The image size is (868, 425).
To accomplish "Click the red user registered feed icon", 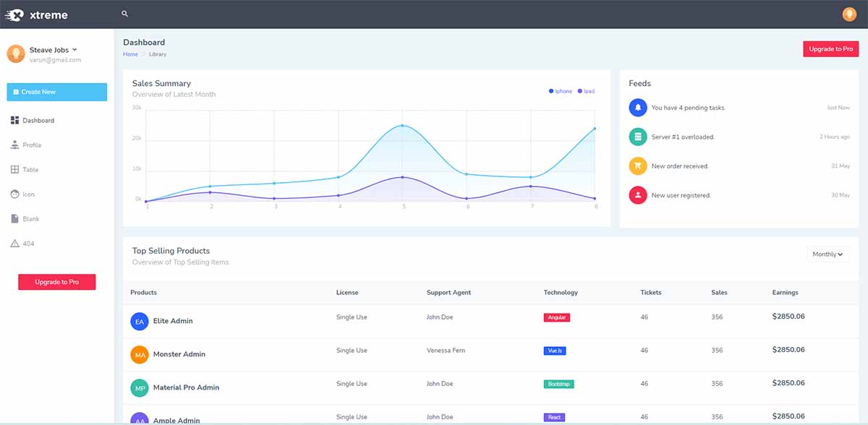I will [x=638, y=195].
